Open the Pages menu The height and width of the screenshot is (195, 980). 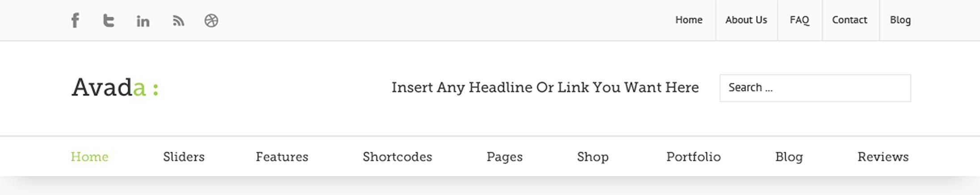(x=504, y=157)
